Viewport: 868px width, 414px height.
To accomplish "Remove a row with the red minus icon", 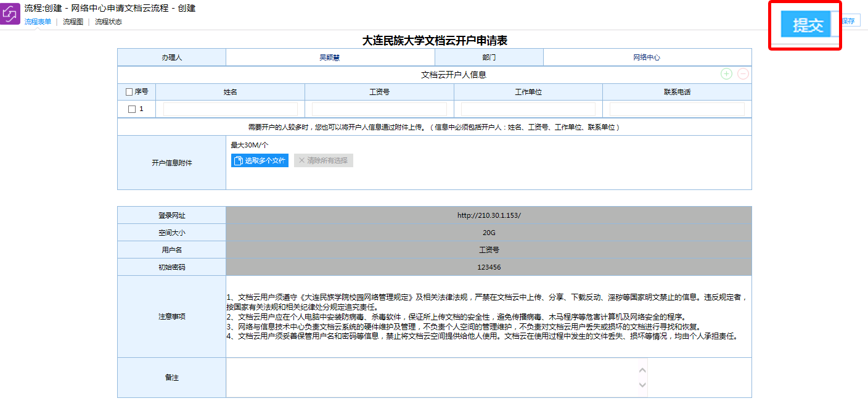I will point(743,74).
